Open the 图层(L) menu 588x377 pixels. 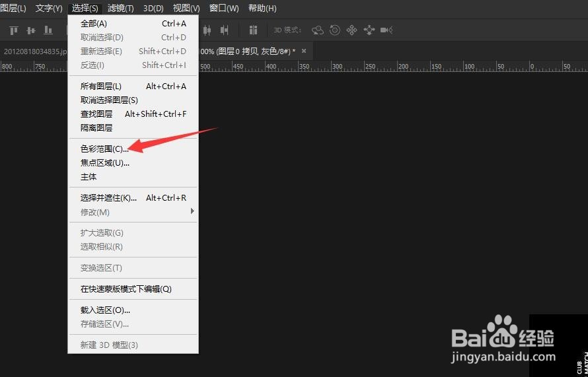click(x=13, y=8)
